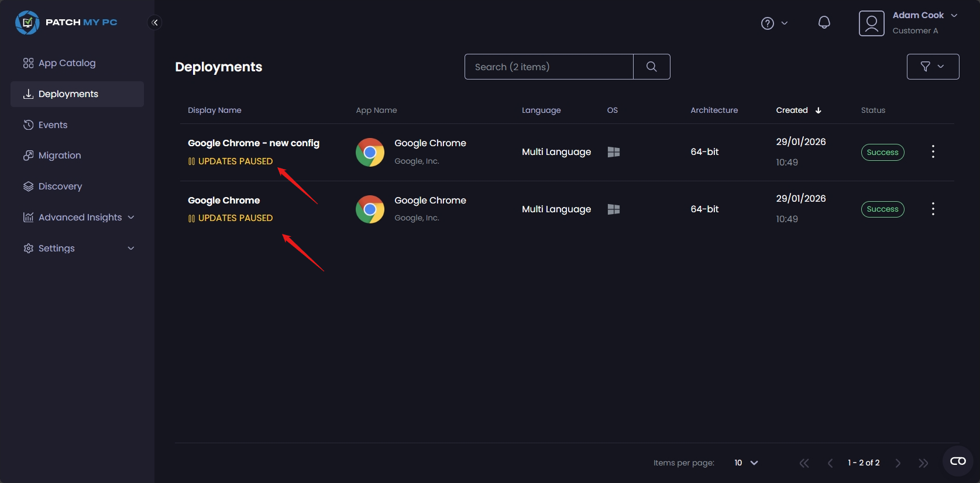Click the Adam Cook user avatar icon
Image resolution: width=980 pixels, height=483 pixels.
pos(871,23)
